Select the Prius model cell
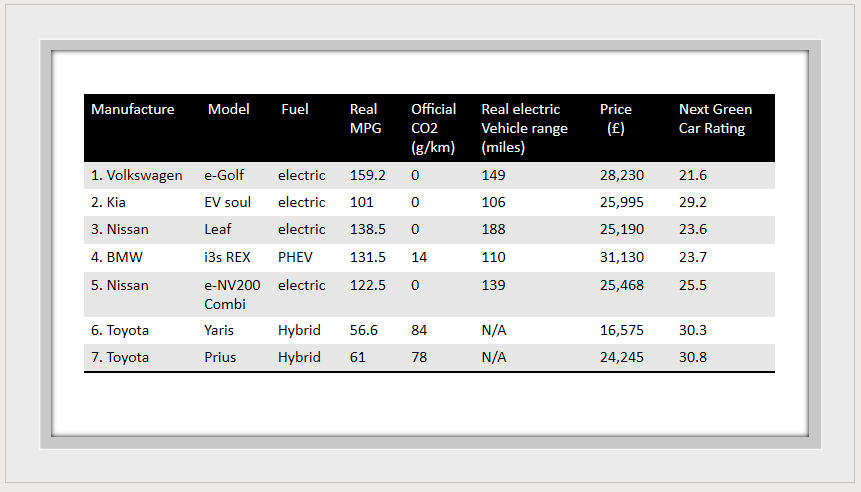861x492 pixels. point(220,357)
